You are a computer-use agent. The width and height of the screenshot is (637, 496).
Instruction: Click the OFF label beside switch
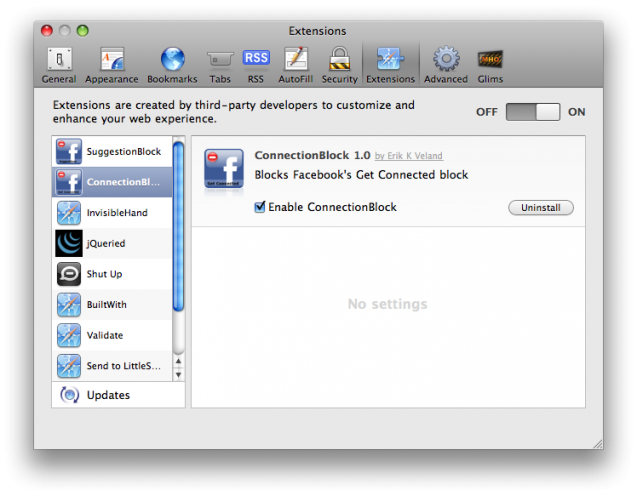point(487,112)
